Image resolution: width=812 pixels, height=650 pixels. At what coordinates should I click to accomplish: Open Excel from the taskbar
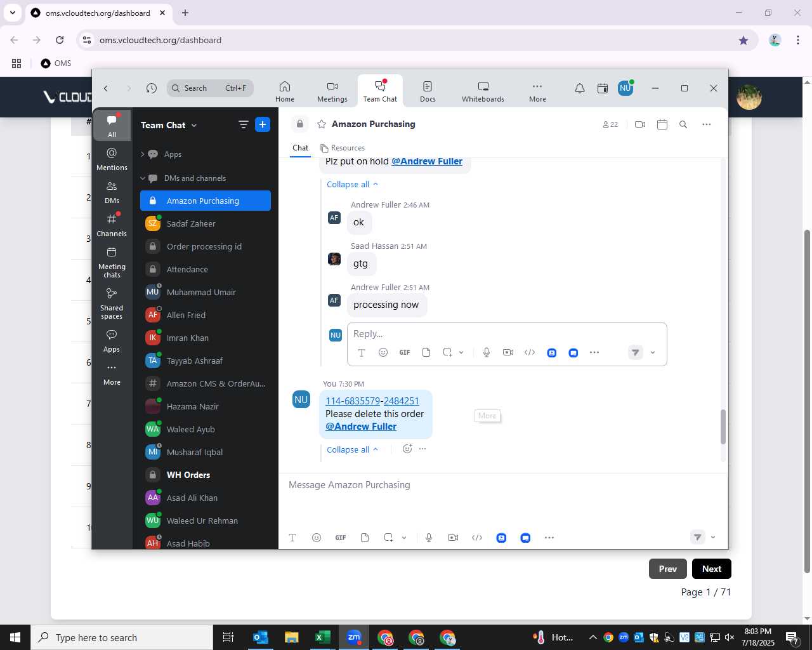(x=322, y=637)
